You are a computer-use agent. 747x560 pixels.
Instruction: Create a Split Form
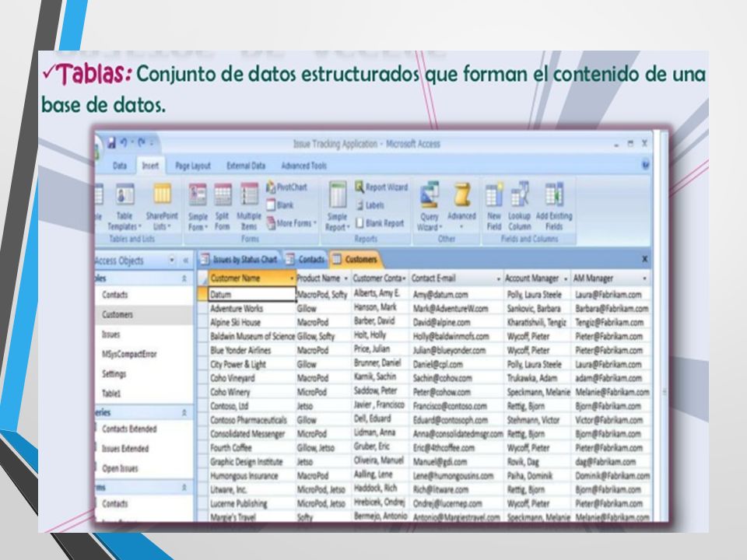[x=223, y=208]
